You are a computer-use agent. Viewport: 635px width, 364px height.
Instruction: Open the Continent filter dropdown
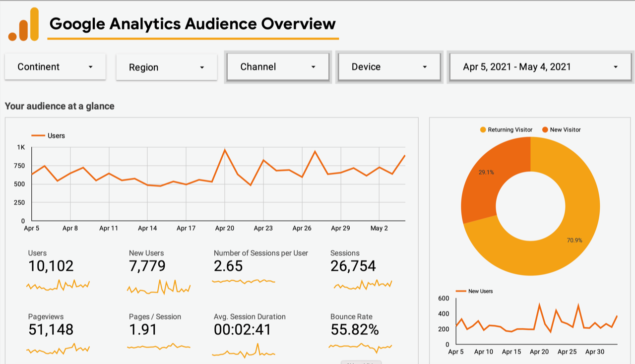tap(55, 66)
